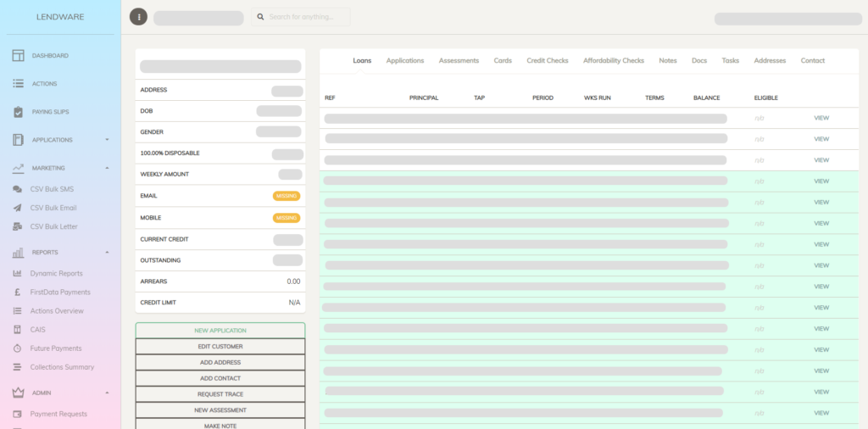Image resolution: width=868 pixels, height=429 pixels.
Task: Open the CSV Bulk SMS menu link
Action: pos(52,189)
